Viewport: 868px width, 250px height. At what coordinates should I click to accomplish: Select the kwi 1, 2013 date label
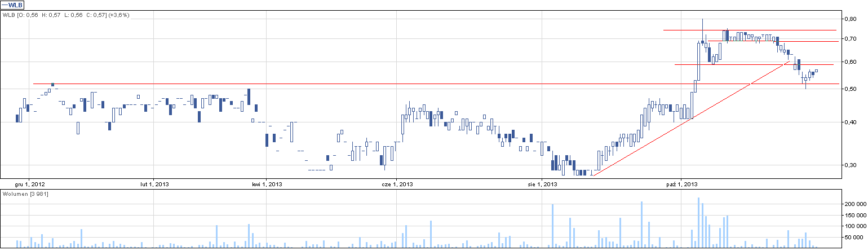pos(267,184)
